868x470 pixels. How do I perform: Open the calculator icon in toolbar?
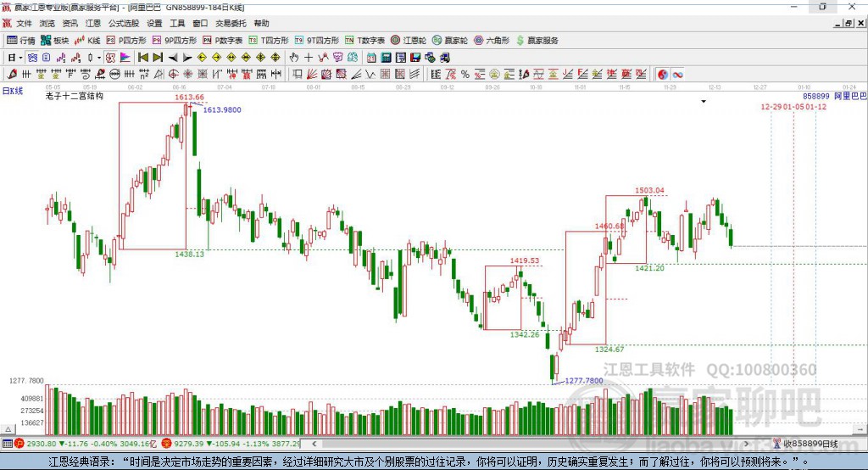pos(386,58)
